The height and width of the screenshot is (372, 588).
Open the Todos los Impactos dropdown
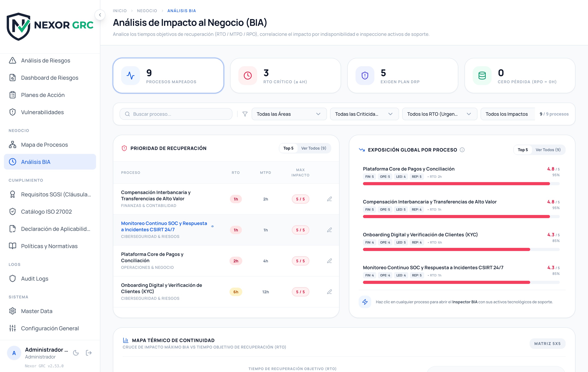point(508,114)
